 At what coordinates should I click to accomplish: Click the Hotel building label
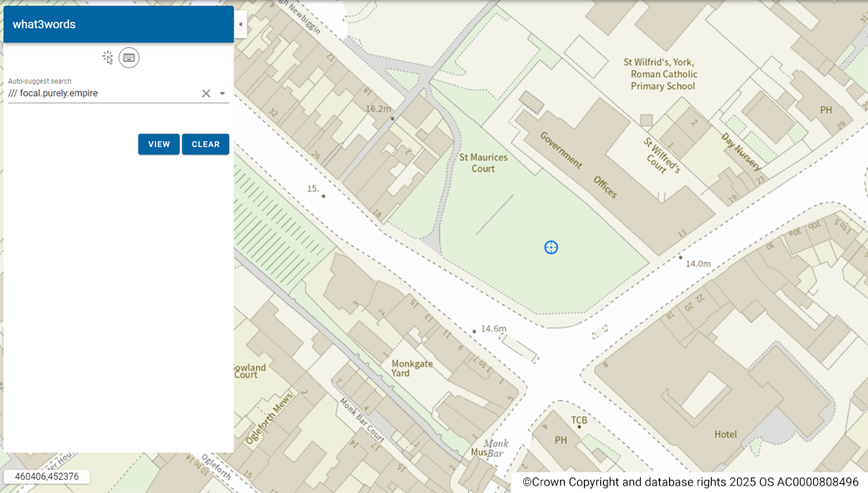726,435
